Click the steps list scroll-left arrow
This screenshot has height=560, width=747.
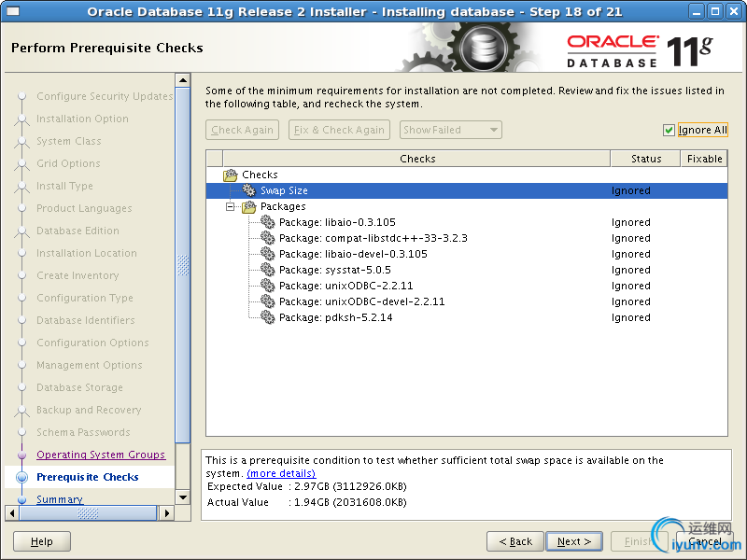click(12, 513)
